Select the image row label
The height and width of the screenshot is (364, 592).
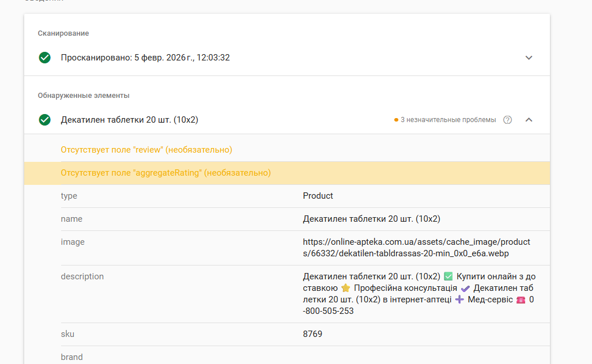[x=73, y=242]
